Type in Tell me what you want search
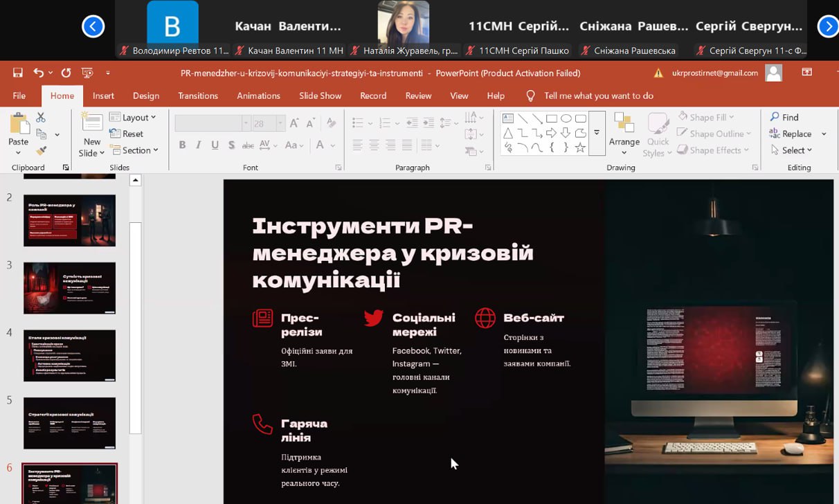The width and height of the screenshot is (839, 504). click(598, 96)
